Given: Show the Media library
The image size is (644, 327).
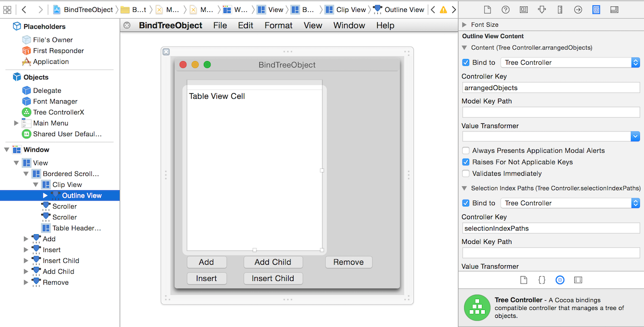Looking at the screenshot, I should [x=578, y=279].
